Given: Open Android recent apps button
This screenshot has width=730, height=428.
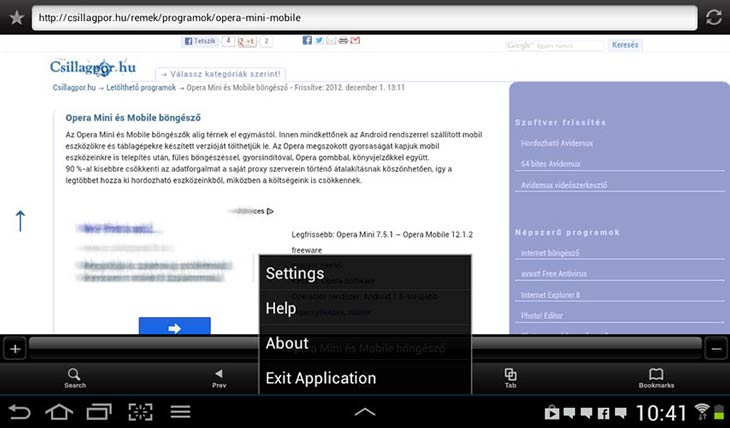Looking at the screenshot, I should (99, 412).
